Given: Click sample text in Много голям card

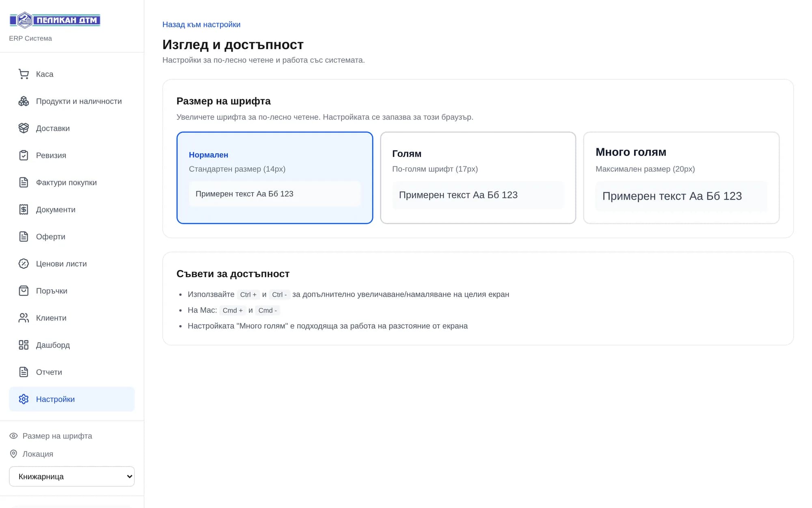Looking at the screenshot, I should (x=672, y=196).
